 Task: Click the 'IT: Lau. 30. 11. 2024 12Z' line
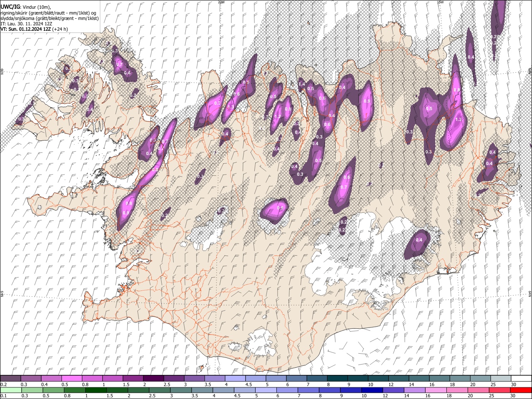coord(26,24)
